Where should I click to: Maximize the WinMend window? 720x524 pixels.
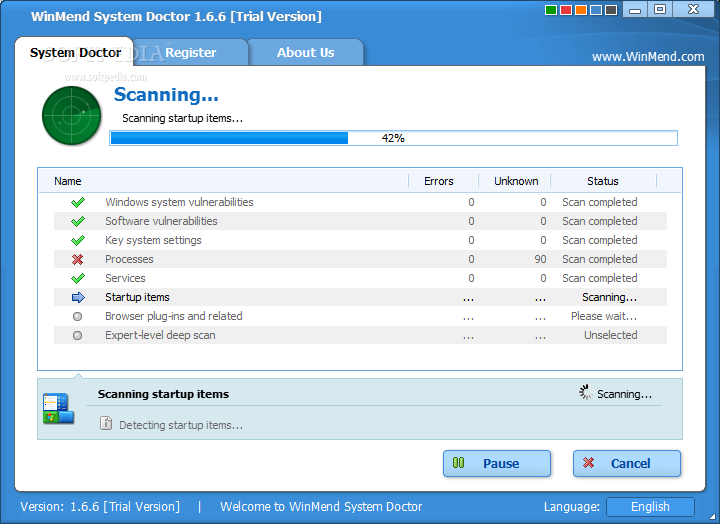660,10
